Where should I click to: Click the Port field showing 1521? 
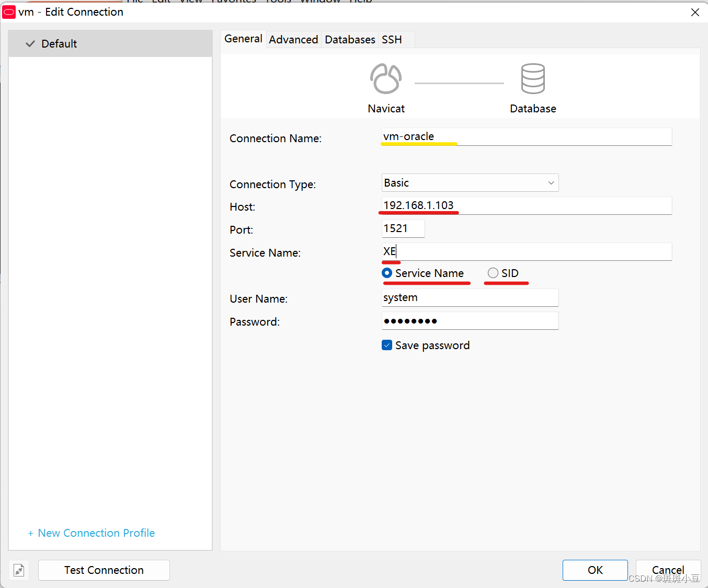403,228
